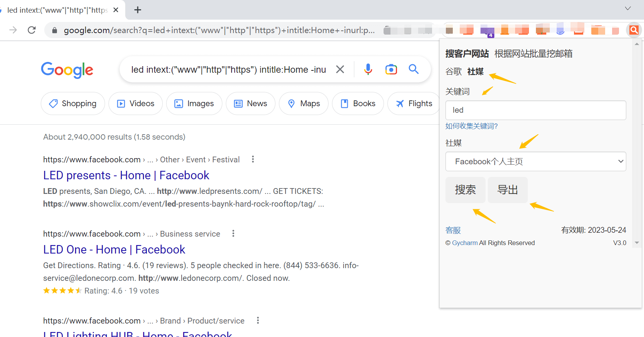Screen dimensions: 644x337
Task: Open the 客服 support link
Action: (x=453, y=230)
